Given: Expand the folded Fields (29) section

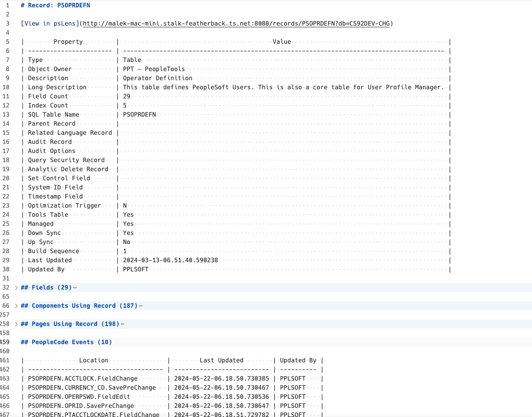Looking at the screenshot, I should point(16,288).
